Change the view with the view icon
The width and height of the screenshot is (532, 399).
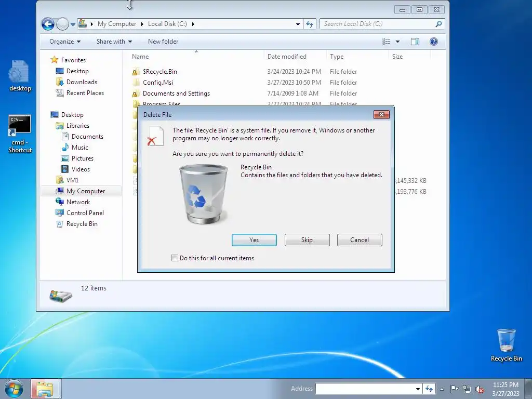coord(386,42)
